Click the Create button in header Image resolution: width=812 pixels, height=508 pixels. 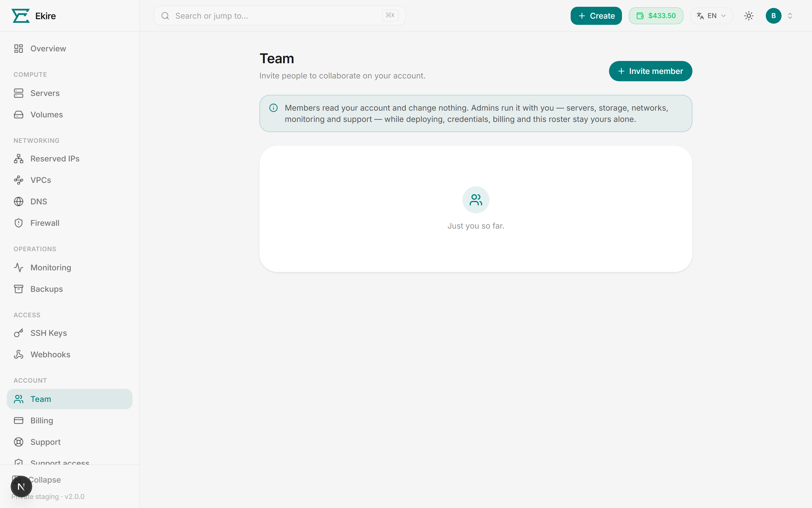coord(596,16)
